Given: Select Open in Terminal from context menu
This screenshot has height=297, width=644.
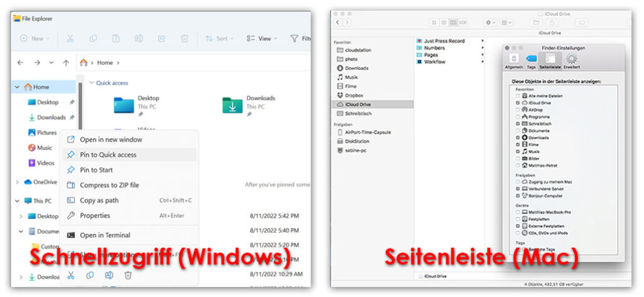Looking at the screenshot, I should [x=104, y=235].
